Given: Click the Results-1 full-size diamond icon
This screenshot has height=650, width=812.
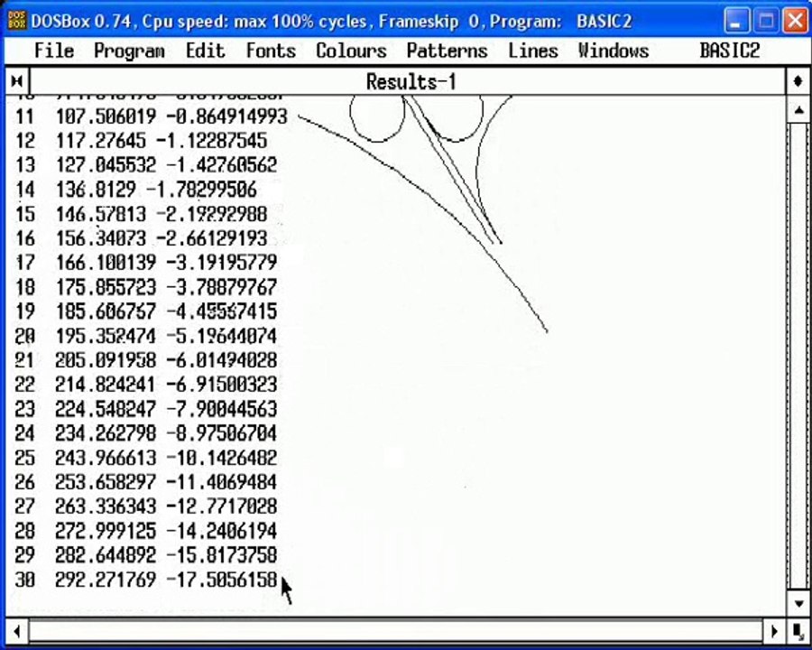Looking at the screenshot, I should (798, 81).
